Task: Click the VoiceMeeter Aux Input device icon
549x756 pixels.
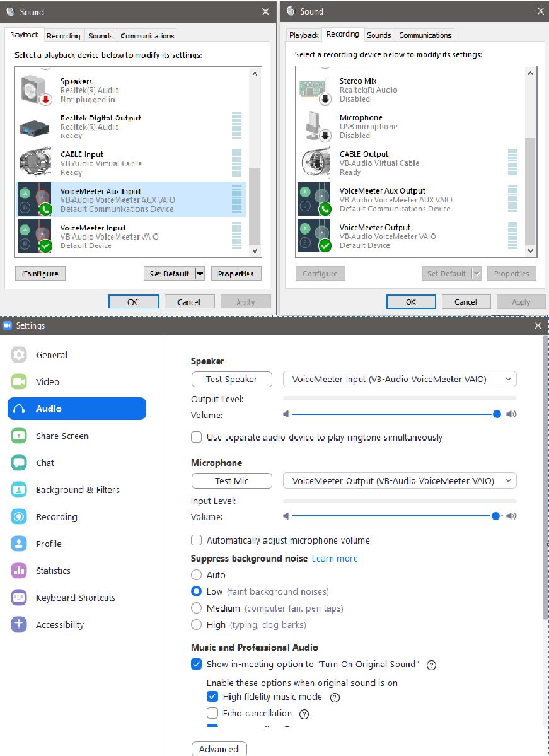Action: [x=35, y=200]
